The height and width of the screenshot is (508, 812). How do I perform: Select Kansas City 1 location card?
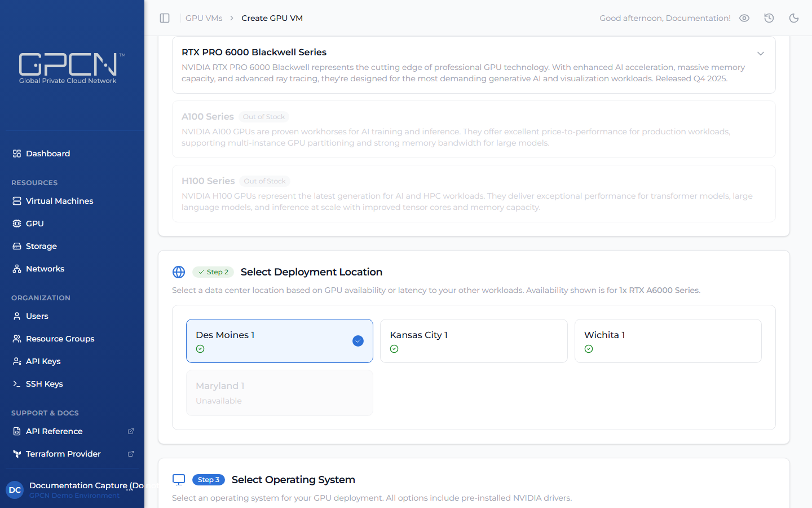[474, 341]
